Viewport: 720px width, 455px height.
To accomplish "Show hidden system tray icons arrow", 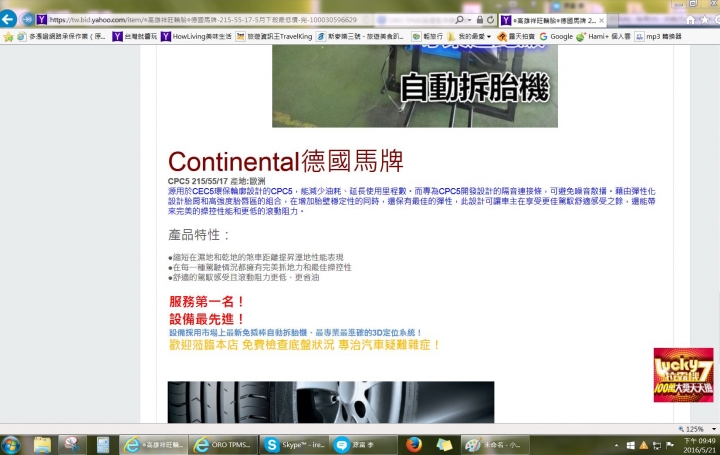I will click(x=616, y=445).
